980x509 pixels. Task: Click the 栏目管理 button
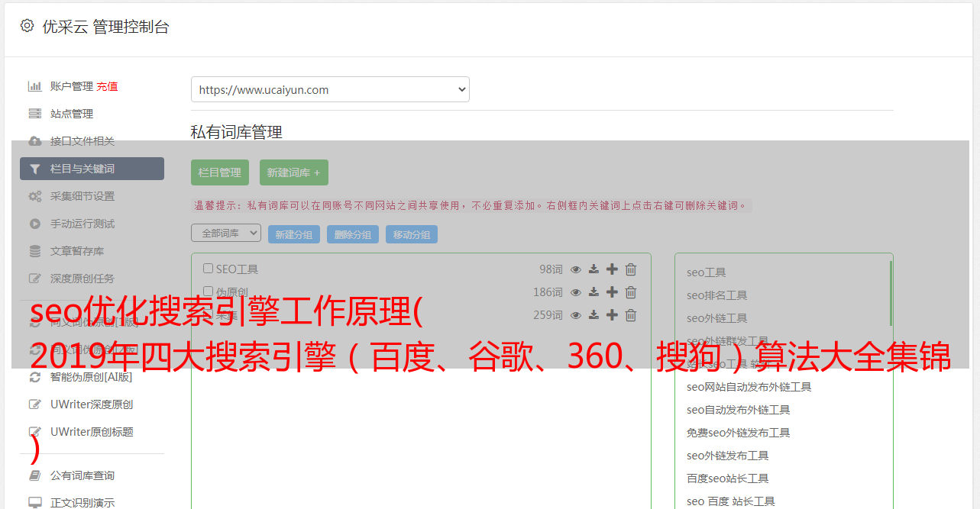click(x=220, y=172)
